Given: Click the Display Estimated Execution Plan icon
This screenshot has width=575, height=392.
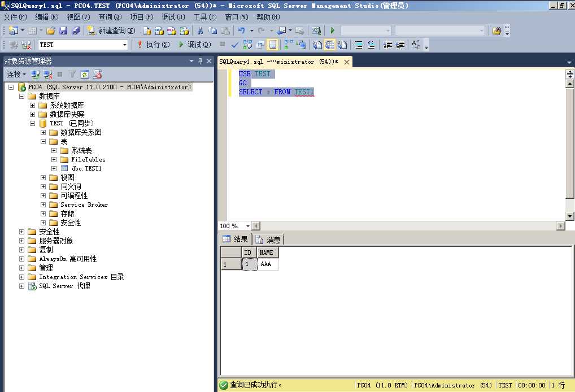Looking at the screenshot, I should 247,45.
